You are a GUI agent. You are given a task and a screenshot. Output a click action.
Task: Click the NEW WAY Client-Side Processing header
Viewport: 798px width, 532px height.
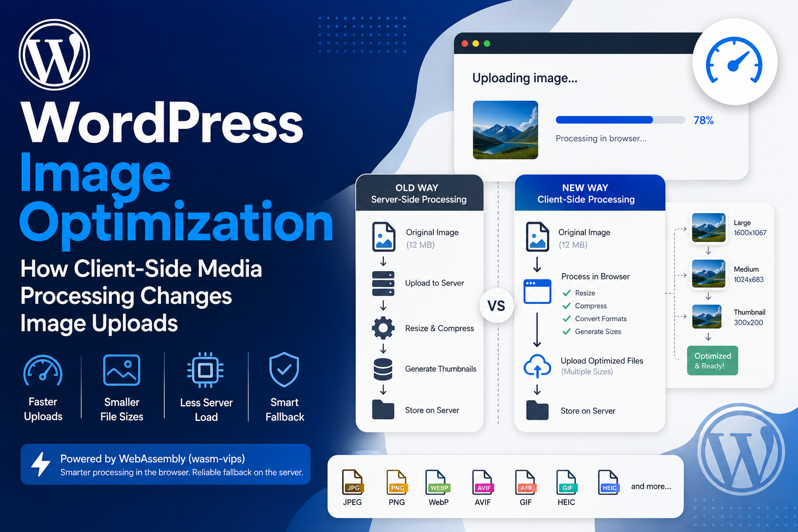590,193
